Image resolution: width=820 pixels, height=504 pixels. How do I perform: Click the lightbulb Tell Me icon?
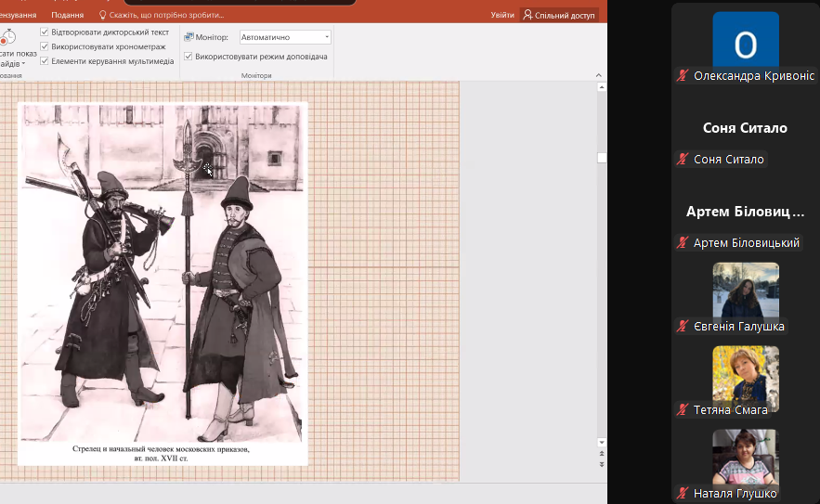pos(102,15)
